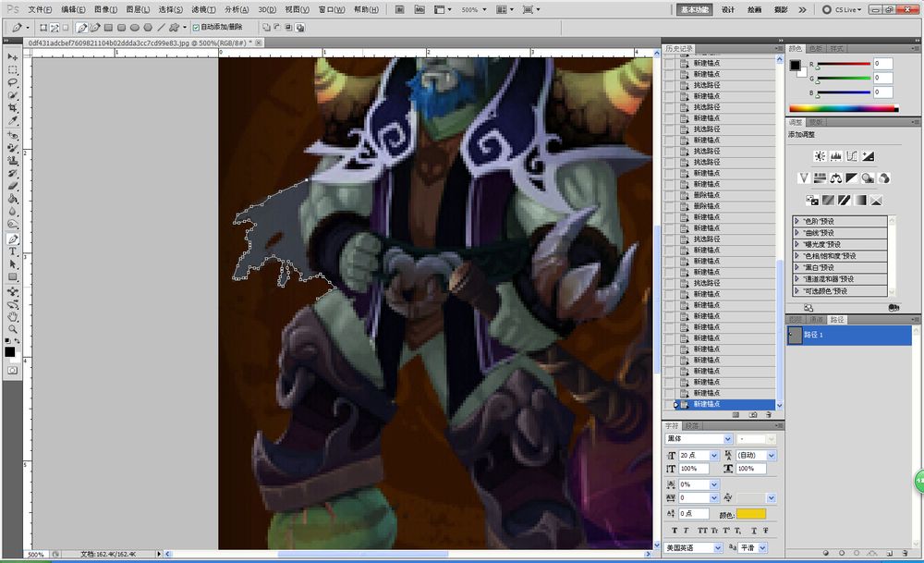Add a Gradient Map adjustment

(x=860, y=201)
